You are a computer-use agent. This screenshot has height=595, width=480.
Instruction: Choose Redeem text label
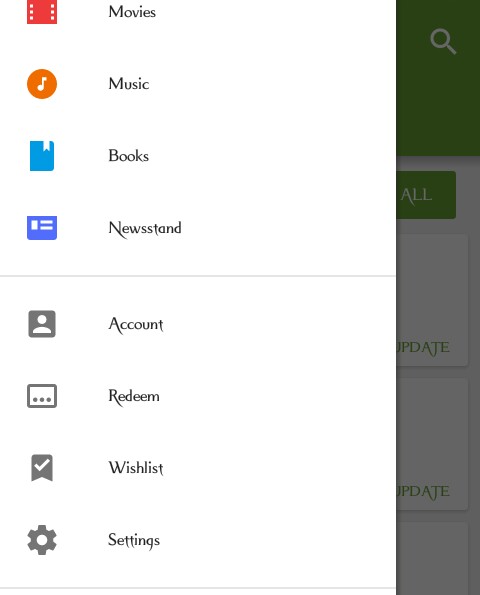134,397
